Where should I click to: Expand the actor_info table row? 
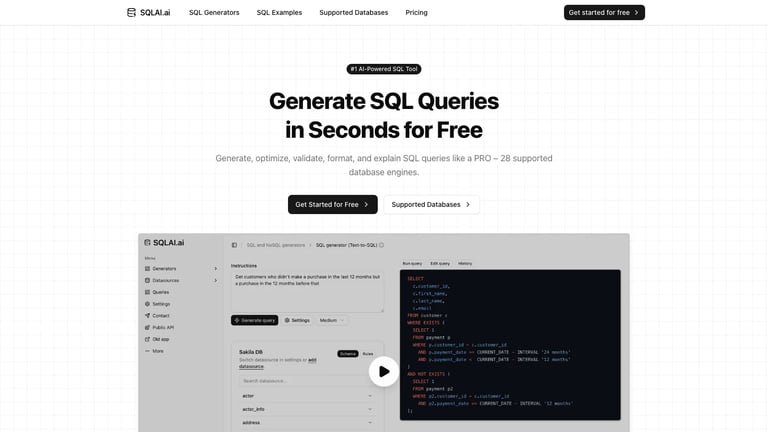(307, 409)
